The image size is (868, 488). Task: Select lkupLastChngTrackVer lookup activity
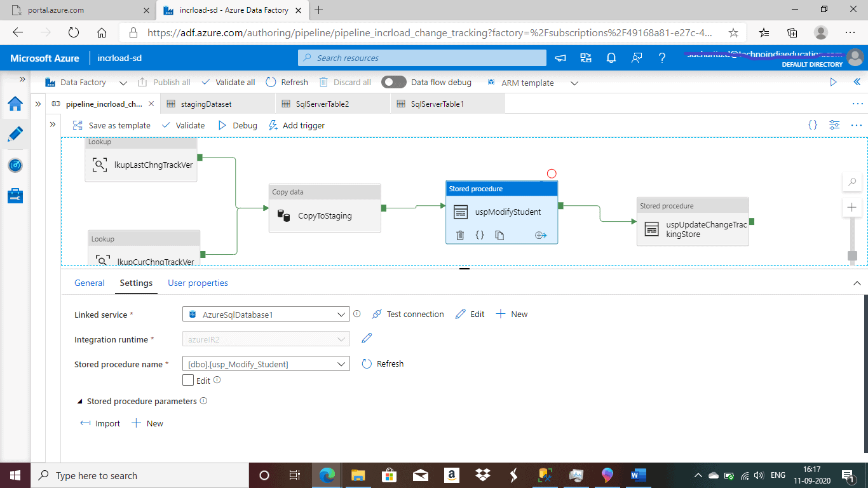(141, 159)
